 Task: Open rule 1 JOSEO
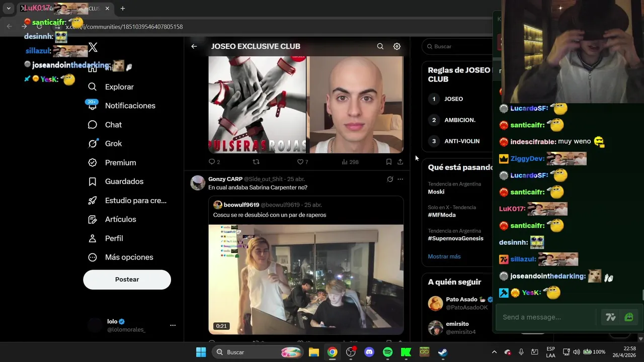point(453,99)
